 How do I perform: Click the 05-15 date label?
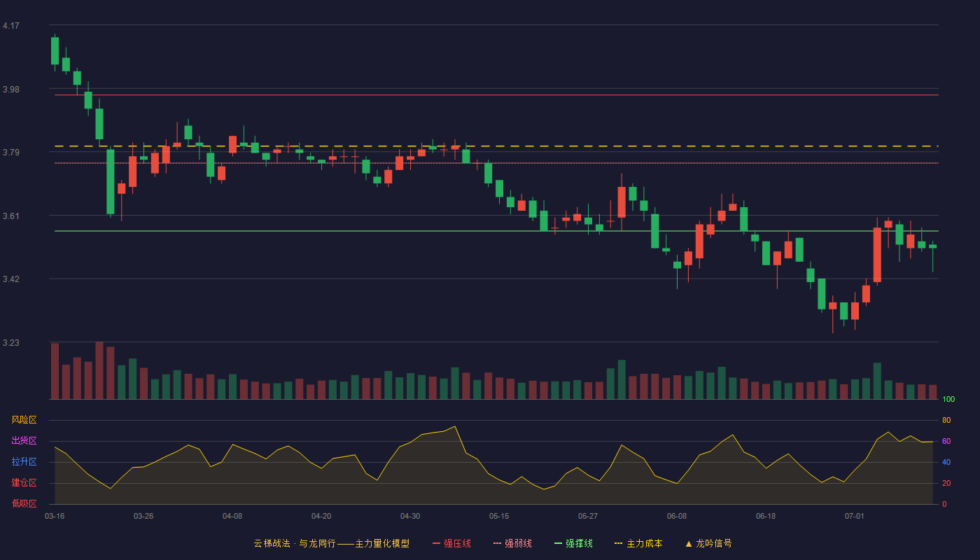click(x=499, y=516)
